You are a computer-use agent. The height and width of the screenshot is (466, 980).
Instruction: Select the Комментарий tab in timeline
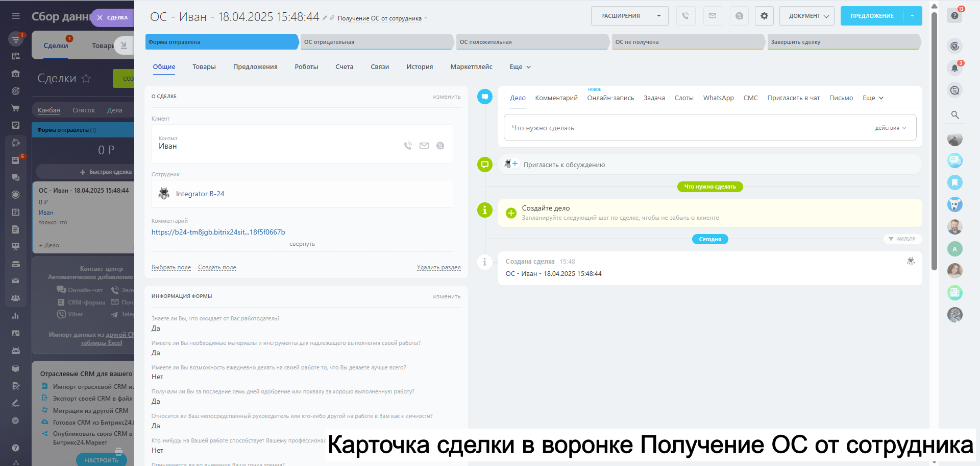pyautogui.click(x=556, y=98)
